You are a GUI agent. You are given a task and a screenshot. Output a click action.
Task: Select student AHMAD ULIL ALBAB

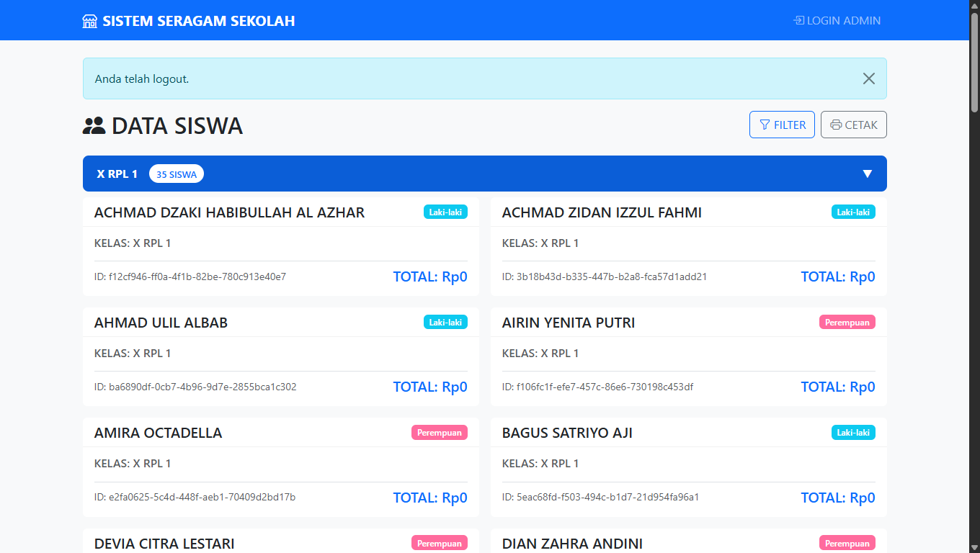161,323
